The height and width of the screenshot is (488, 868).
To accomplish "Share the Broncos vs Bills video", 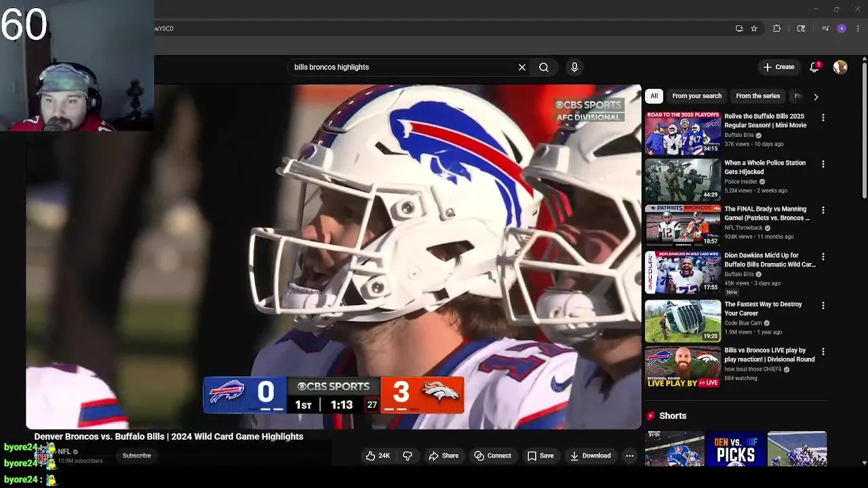I will tap(443, 455).
